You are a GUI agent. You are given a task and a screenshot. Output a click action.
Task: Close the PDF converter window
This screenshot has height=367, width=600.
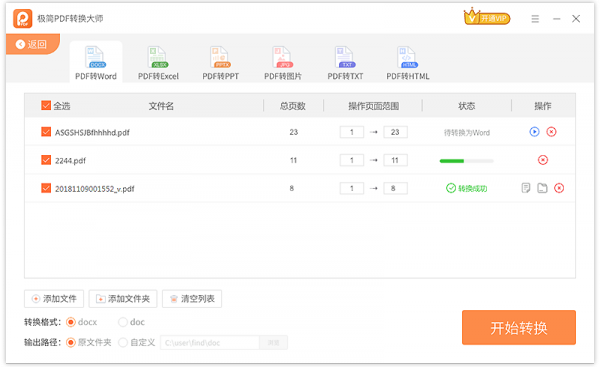[576, 19]
